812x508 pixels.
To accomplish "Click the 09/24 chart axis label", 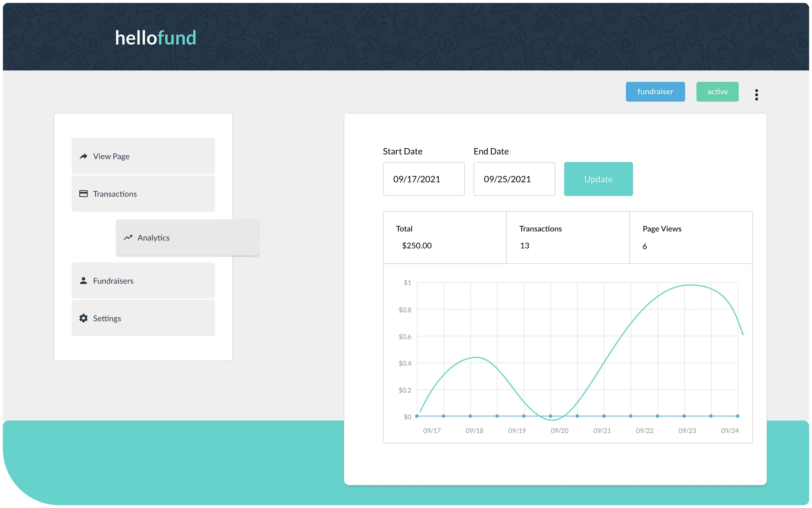I will tap(730, 430).
